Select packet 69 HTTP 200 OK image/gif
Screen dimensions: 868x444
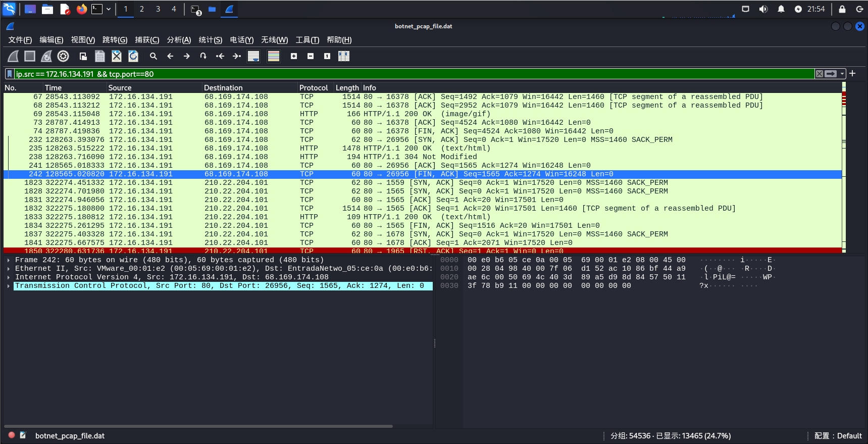423,114
